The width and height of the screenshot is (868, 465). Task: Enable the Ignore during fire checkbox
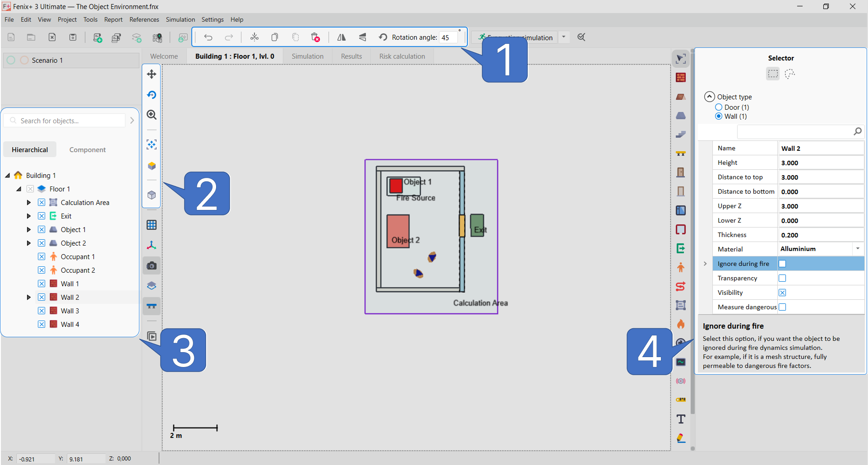pyautogui.click(x=782, y=264)
